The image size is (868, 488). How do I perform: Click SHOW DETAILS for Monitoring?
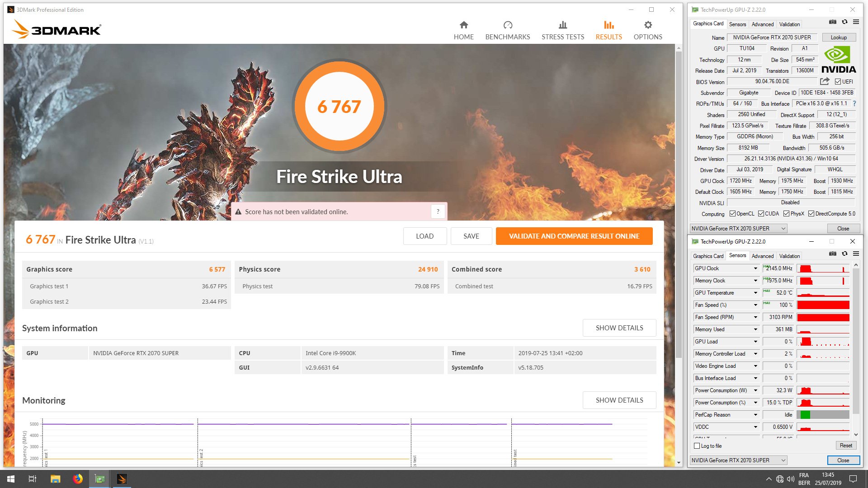[619, 400]
